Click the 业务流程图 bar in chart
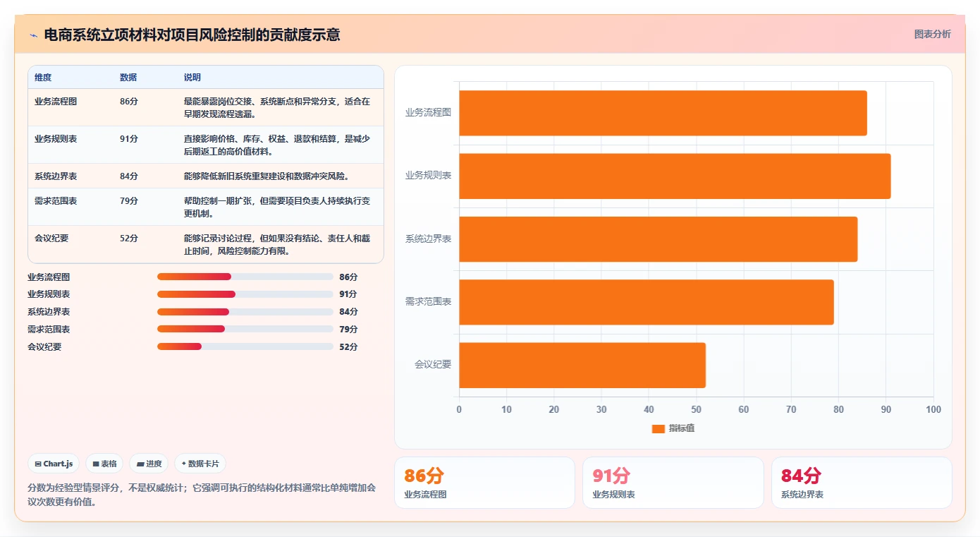The image size is (980, 537). tap(663, 113)
